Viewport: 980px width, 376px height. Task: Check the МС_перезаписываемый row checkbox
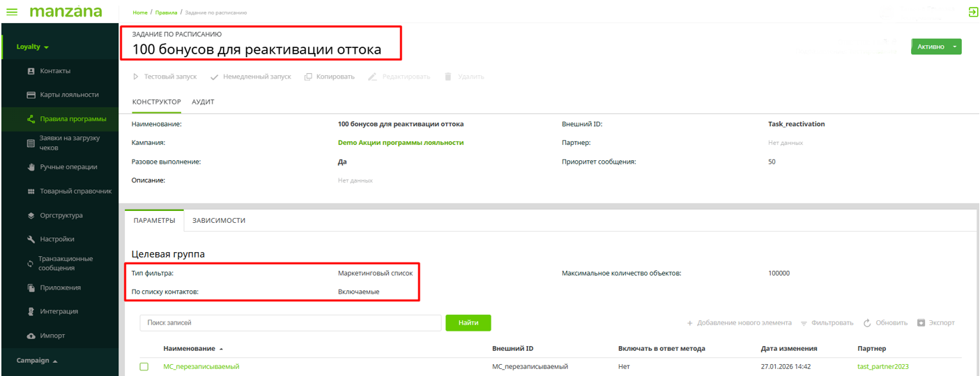coord(144,366)
